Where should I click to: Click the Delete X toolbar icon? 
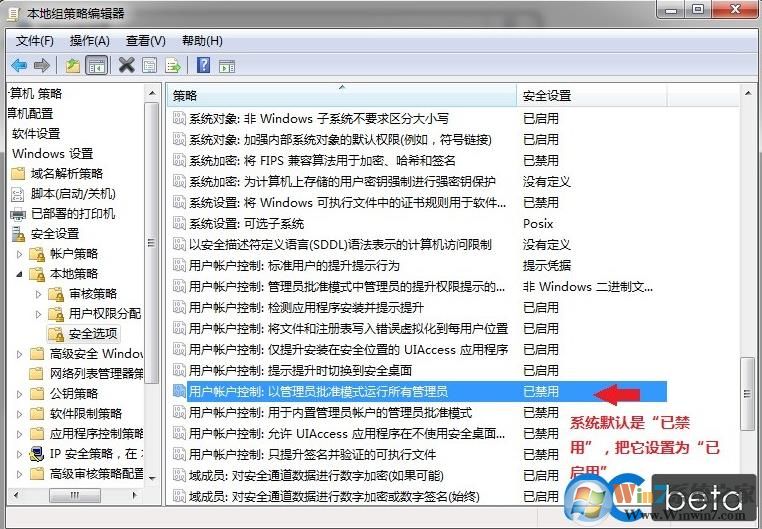pyautogui.click(x=126, y=65)
